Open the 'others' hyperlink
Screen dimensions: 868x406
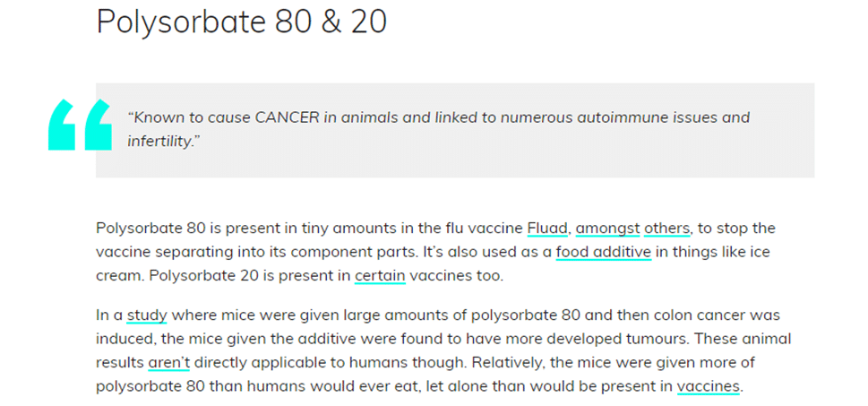(x=666, y=229)
